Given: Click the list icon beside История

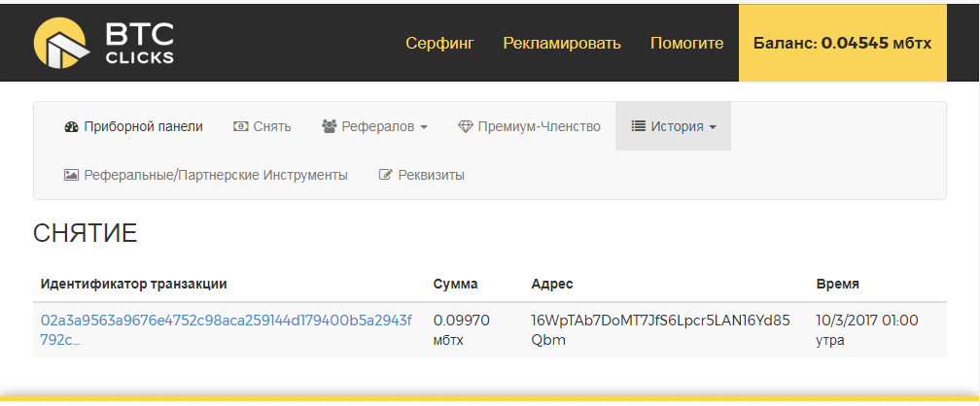Looking at the screenshot, I should click(x=639, y=127).
